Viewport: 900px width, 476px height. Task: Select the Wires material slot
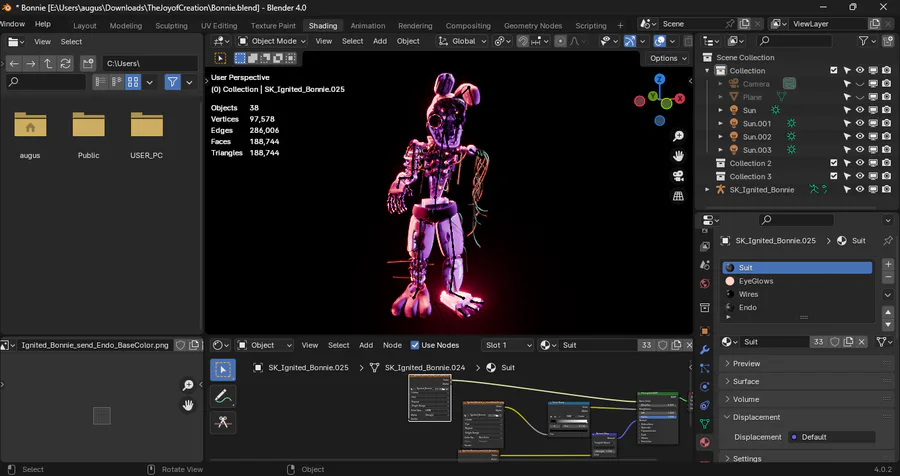coord(797,294)
